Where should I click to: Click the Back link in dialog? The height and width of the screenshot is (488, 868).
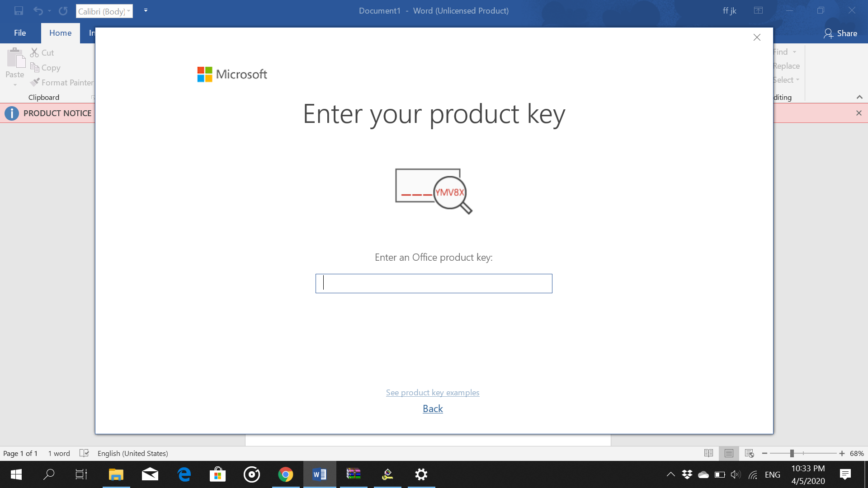tap(433, 409)
